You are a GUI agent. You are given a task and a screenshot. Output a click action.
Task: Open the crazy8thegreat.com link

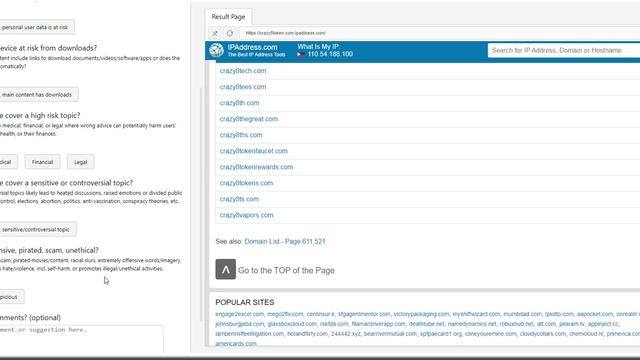coord(249,119)
